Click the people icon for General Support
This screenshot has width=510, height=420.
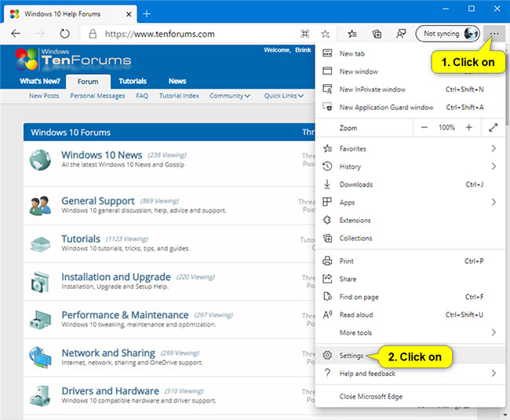click(40, 206)
